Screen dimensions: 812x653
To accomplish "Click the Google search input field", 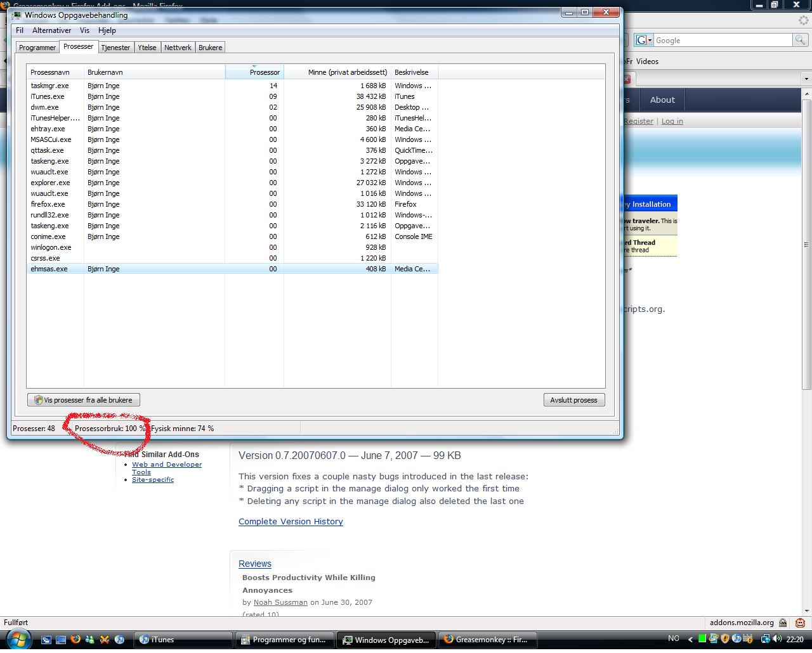I will pyautogui.click(x=723, y=40).
